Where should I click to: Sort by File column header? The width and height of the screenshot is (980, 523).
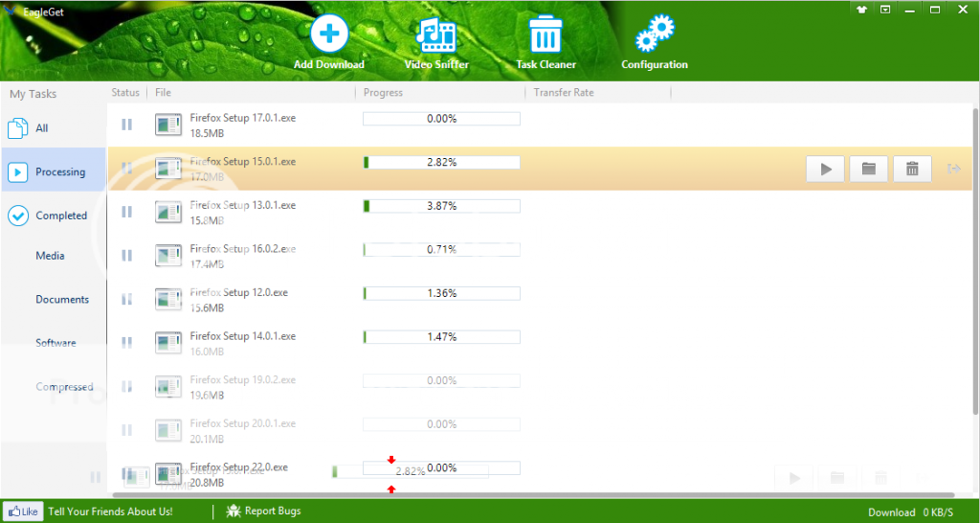pyautogui.click(x=163, y=93)
